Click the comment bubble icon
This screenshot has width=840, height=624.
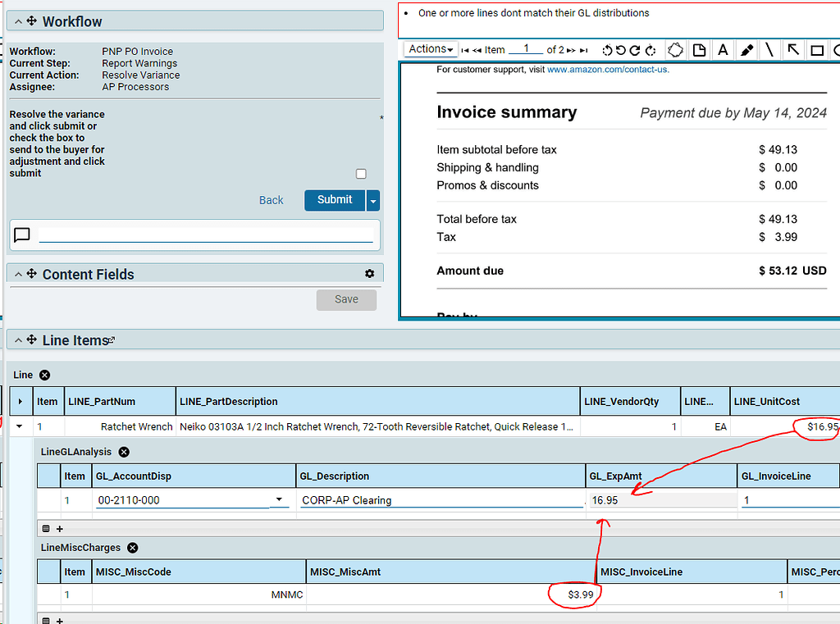pyautogui.click(x=22, y=235)
